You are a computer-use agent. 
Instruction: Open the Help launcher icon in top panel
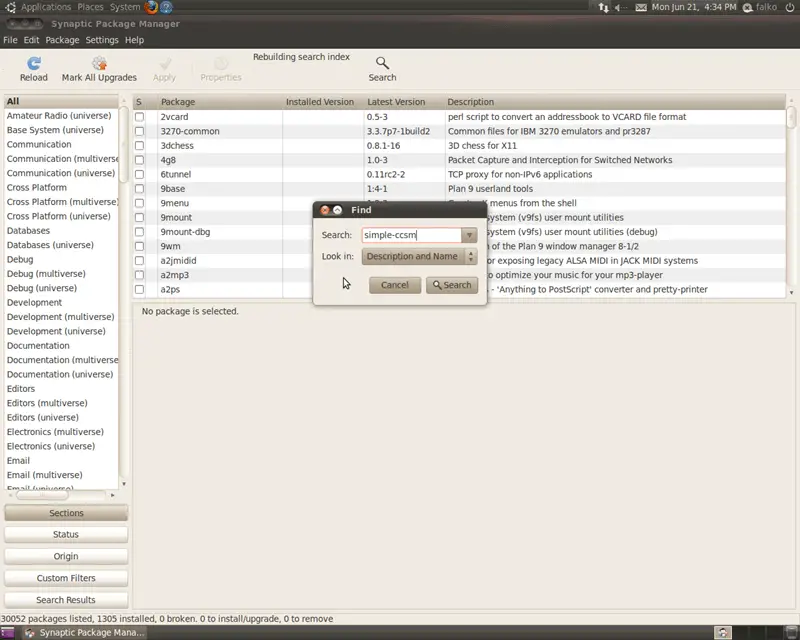(x=166, y=7)
